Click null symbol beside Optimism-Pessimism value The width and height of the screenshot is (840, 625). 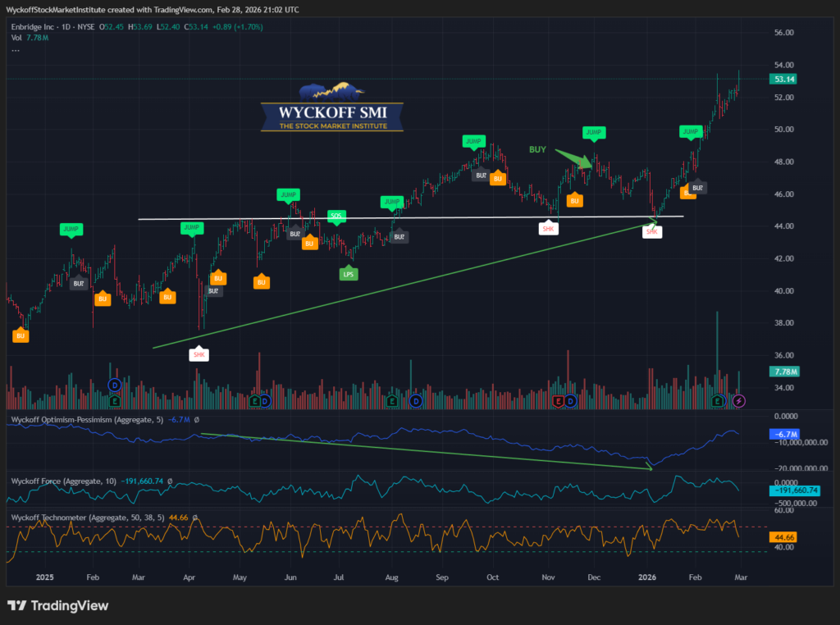coord(198,420)
